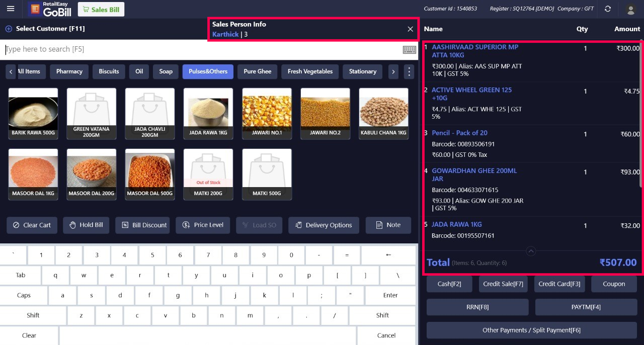Open the Sales Bill tab
The width and height of the screenshot is (644, 345).
pos(101,9)
